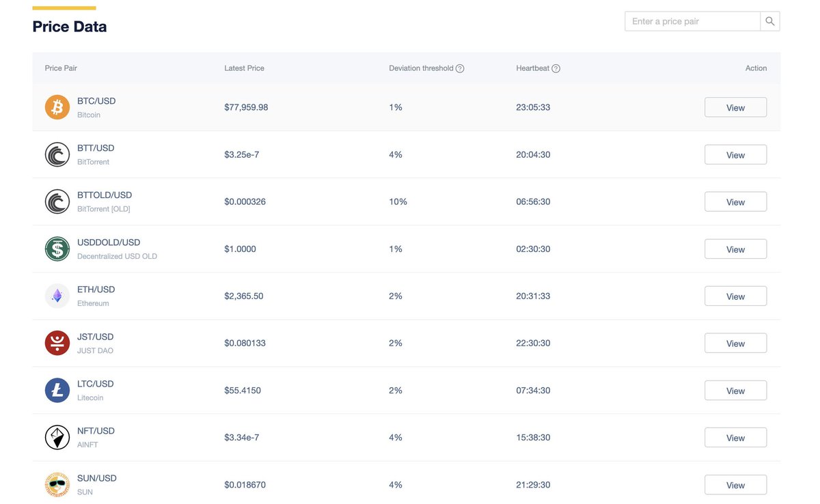
Task: Click the Ethereum diamond icon
Action: click(x=57, y=296)
